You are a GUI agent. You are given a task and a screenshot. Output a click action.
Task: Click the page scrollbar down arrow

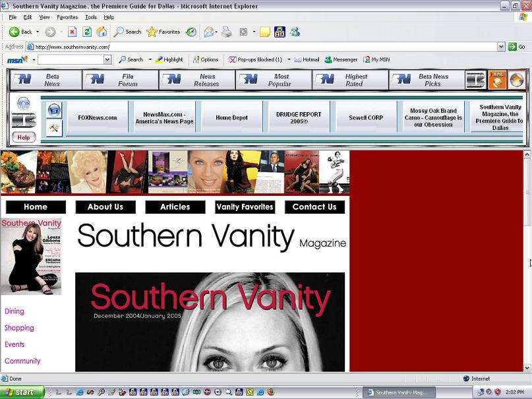(527, 368)
